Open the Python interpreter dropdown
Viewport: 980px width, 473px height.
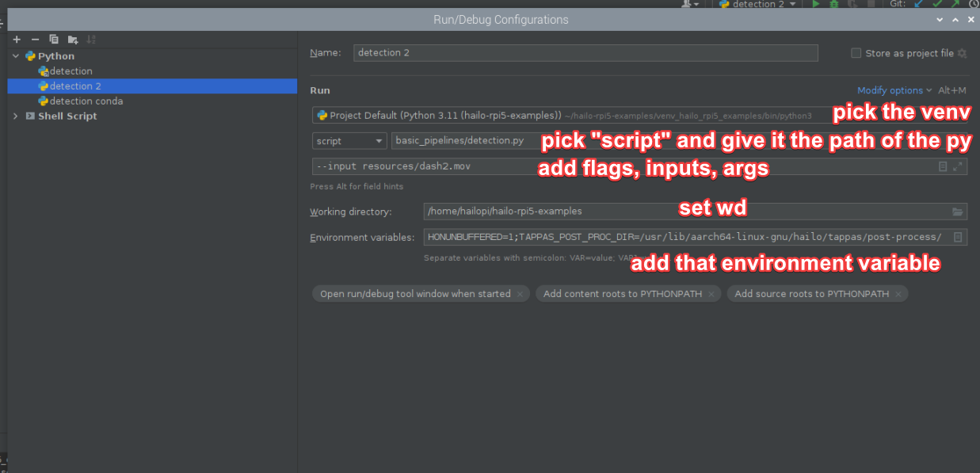pos(570,115)
